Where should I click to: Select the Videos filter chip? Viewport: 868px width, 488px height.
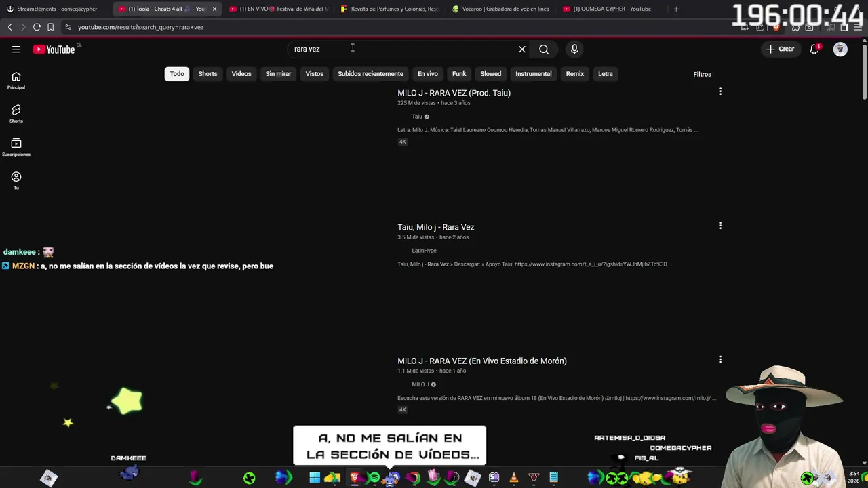[241, 74]
